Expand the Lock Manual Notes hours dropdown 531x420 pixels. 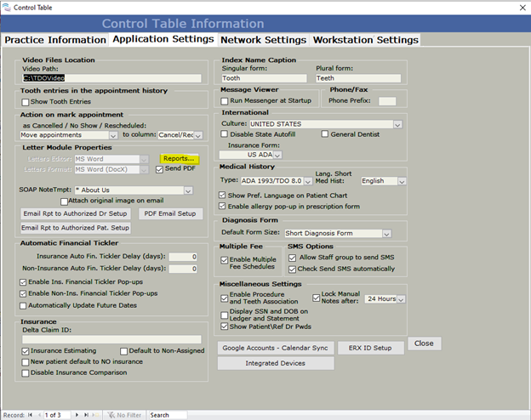pos(401,299)
